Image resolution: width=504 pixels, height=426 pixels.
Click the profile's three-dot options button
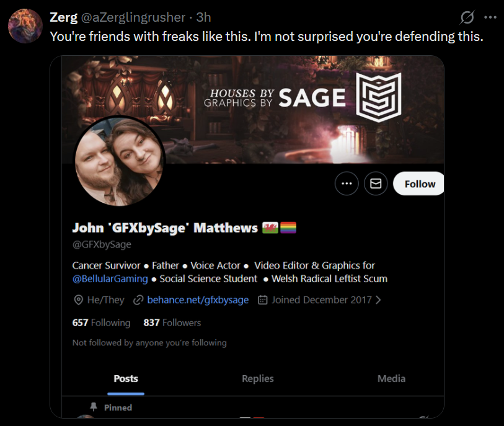347,184
